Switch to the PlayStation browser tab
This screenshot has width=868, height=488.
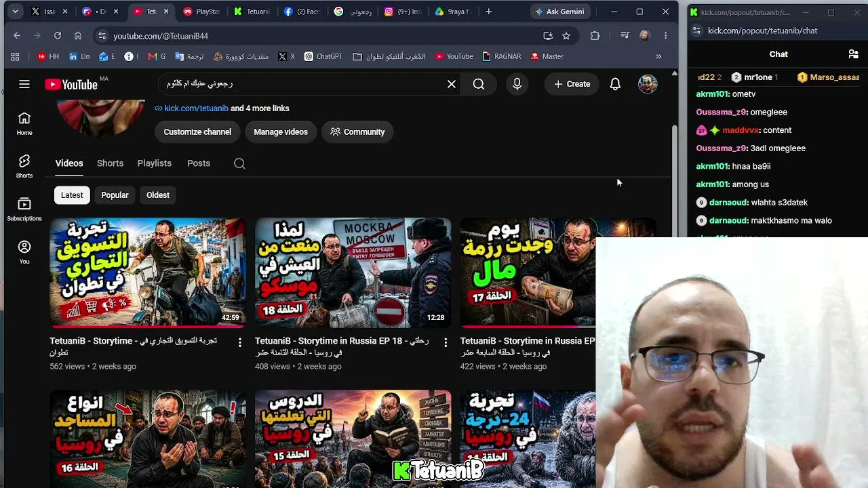[x=201, y=12]
